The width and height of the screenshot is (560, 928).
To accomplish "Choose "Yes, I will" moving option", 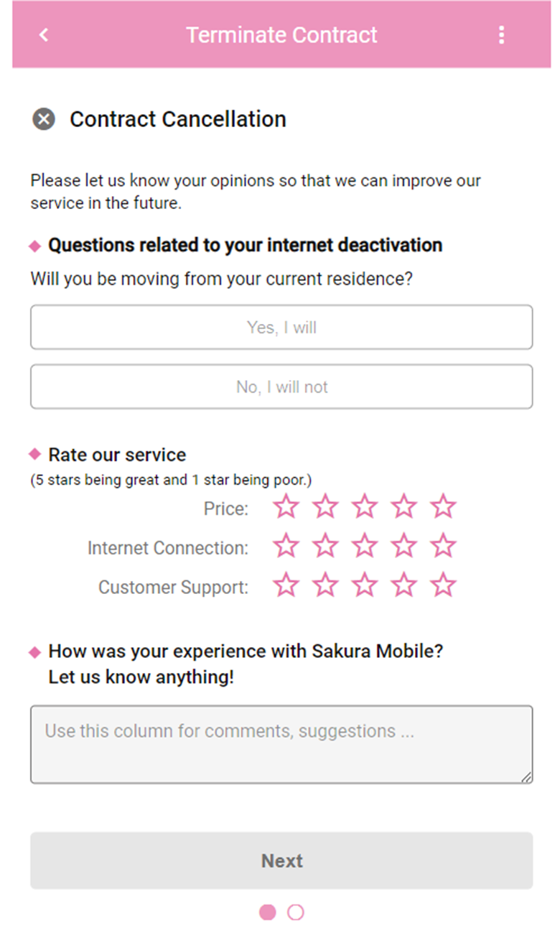I will tap(281, 328).
